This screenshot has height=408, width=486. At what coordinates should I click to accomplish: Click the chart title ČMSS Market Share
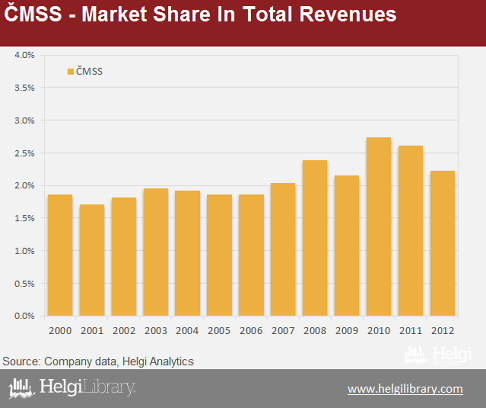[200, 14]
